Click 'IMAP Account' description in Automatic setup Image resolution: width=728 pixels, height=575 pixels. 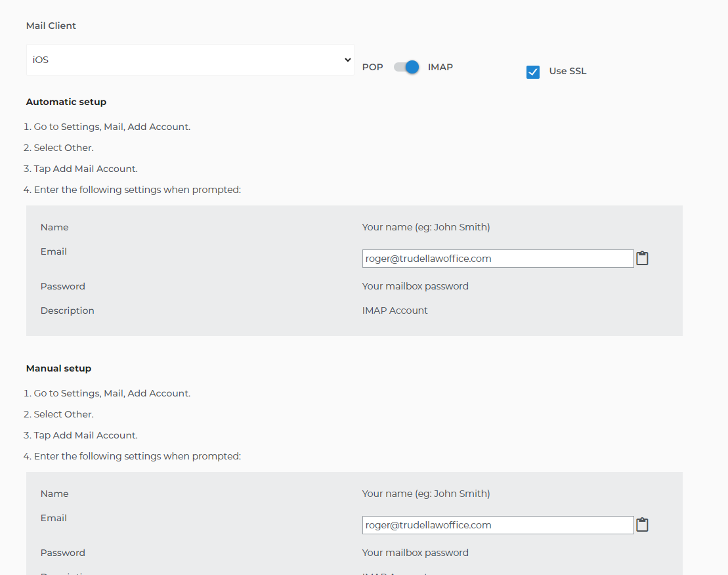point(395,310)
